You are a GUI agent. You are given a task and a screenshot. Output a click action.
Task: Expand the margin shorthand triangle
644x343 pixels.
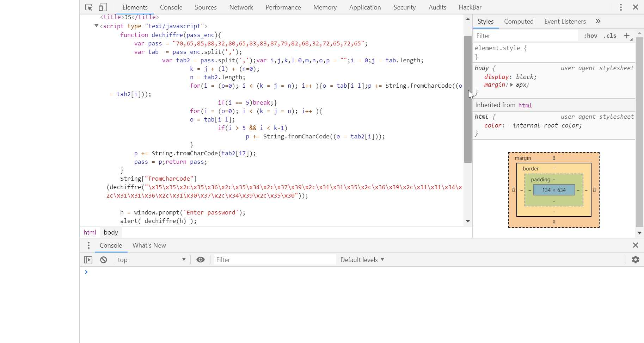pos(511,85)
